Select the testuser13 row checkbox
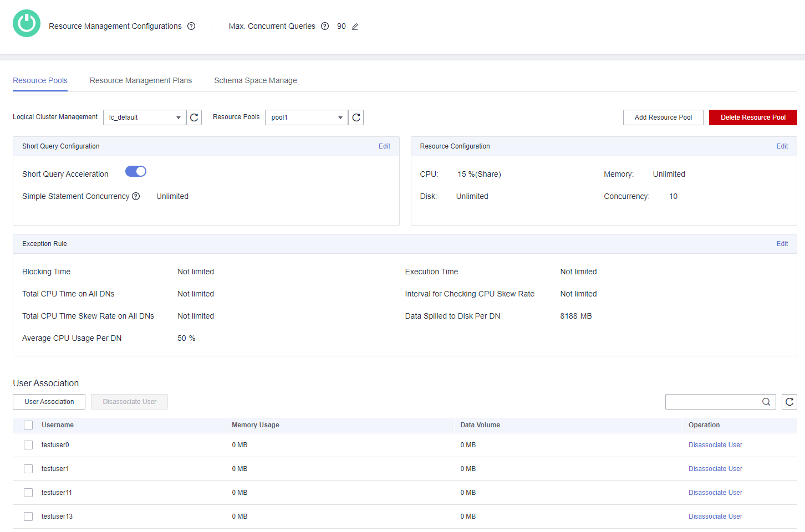Screen dimensions: 805x532 [x=28, y=516]
